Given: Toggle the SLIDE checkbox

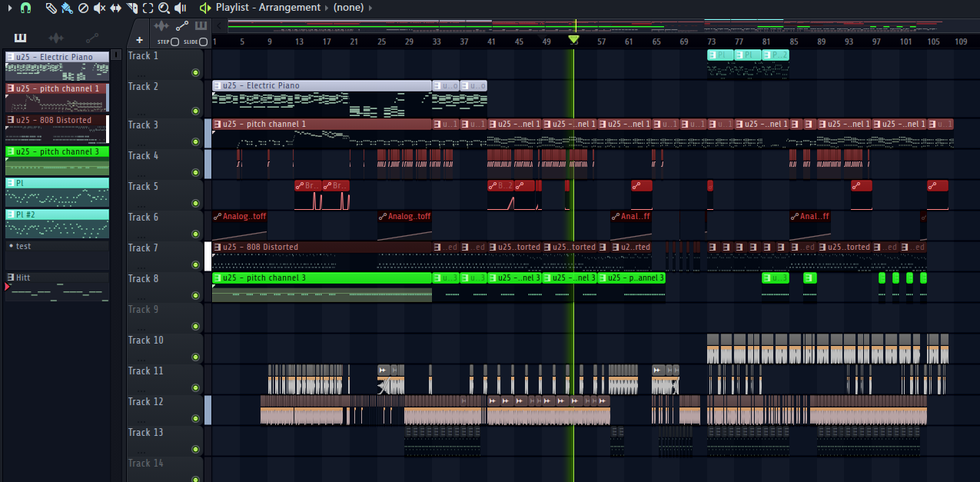Looking at the screenshot, I should click(x=203, y=42).
